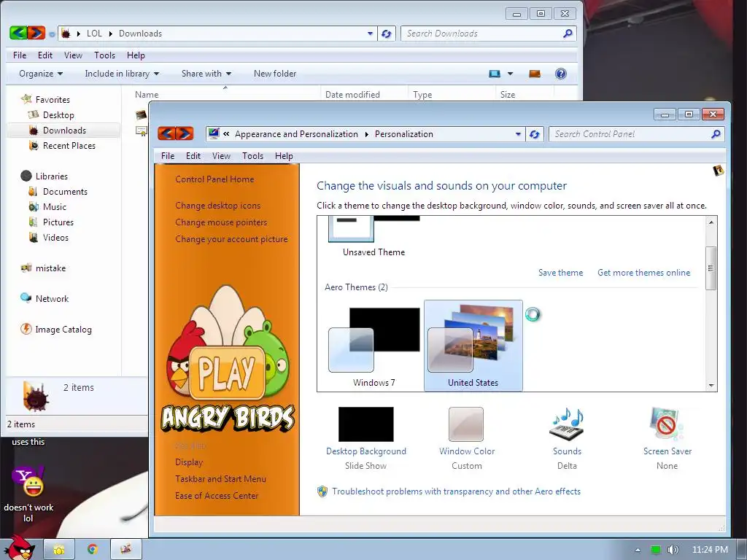747x560 pixels.
Task: Open File menu in Downloads window
Action: pos(20,55)
